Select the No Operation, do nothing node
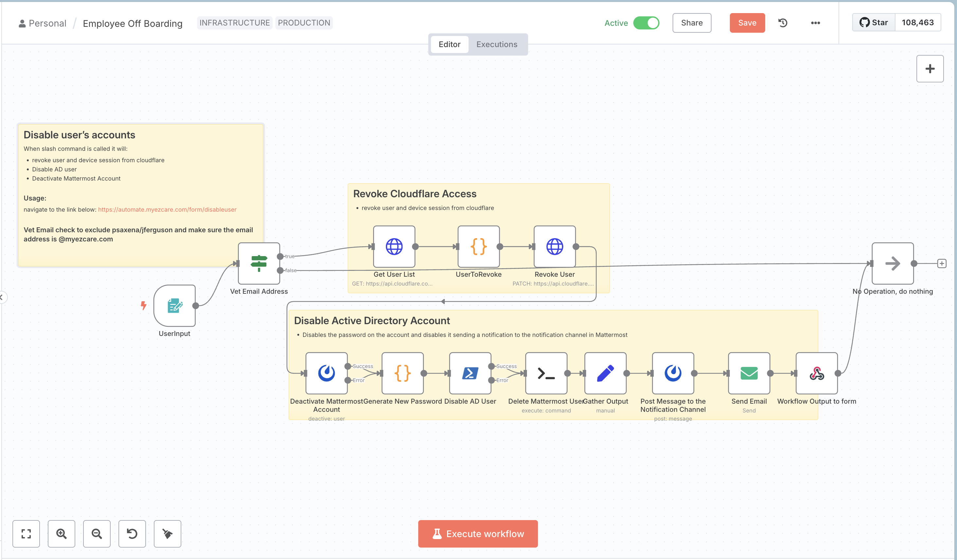 (893, 263)
